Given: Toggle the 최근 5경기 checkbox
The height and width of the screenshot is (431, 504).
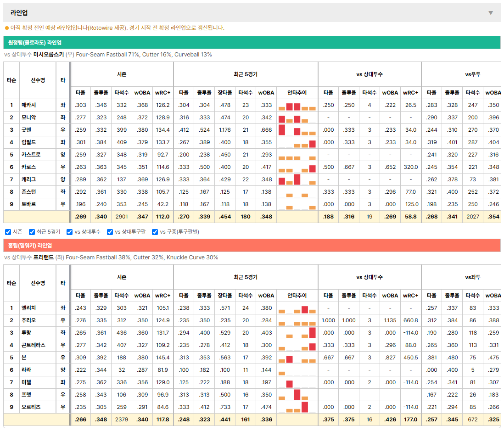Looking at the screenshot, I should 32,232.
